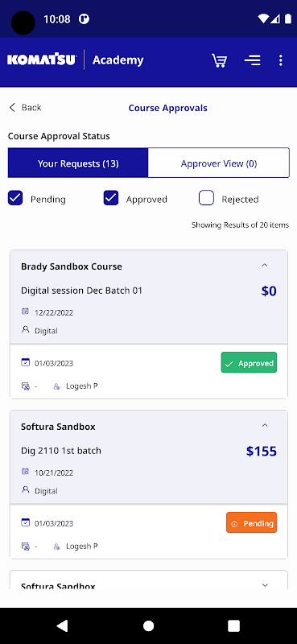
Task: Check the Rejected checkbox
Action: 206,198
